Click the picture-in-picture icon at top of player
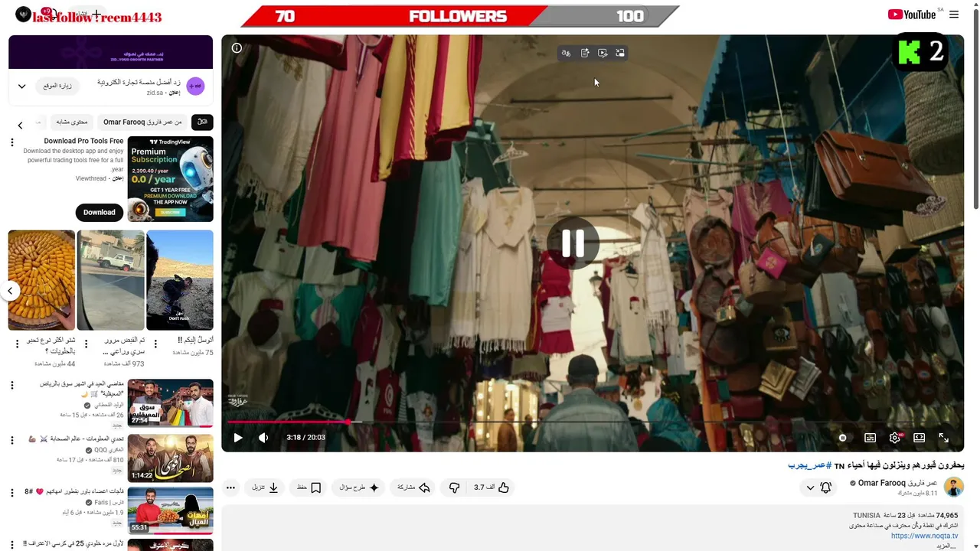Screen dimensions: 980x551 click(620, 53)
